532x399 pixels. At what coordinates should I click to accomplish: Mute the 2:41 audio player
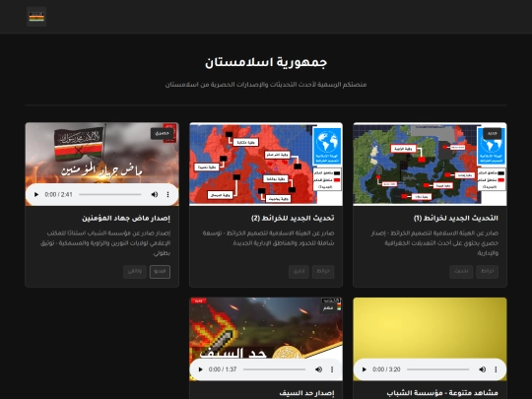coord(155,194)
